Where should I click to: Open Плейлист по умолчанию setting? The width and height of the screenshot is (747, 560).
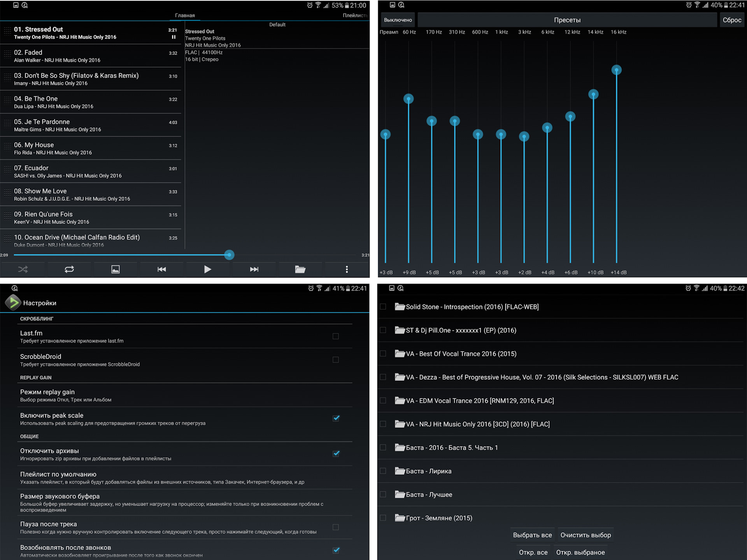(x=185, y=478)
